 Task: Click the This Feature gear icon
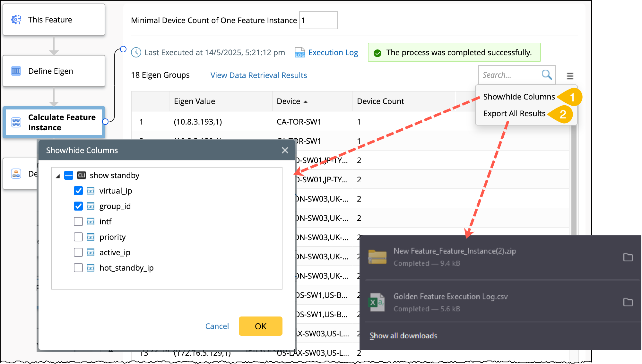[x=16, y=20]
